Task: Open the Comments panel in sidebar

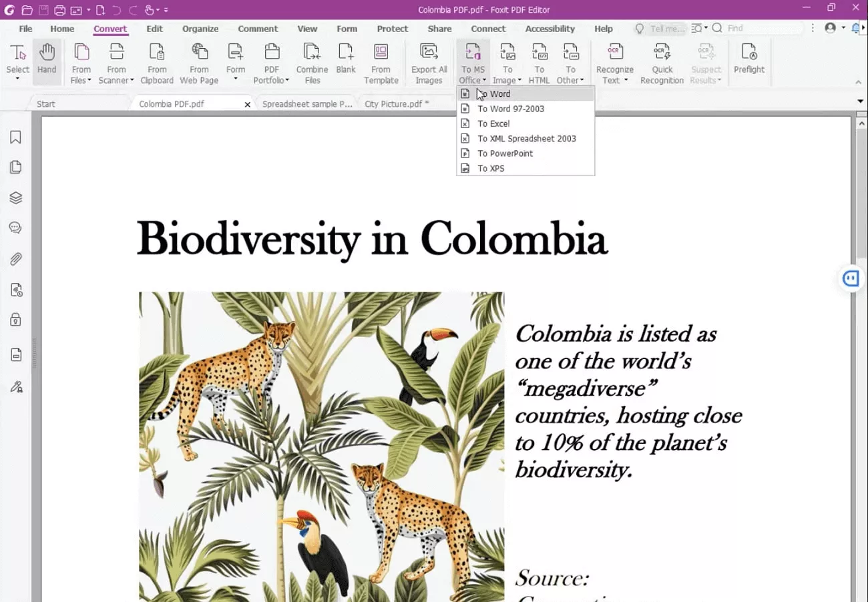Action: click(15, 228)
